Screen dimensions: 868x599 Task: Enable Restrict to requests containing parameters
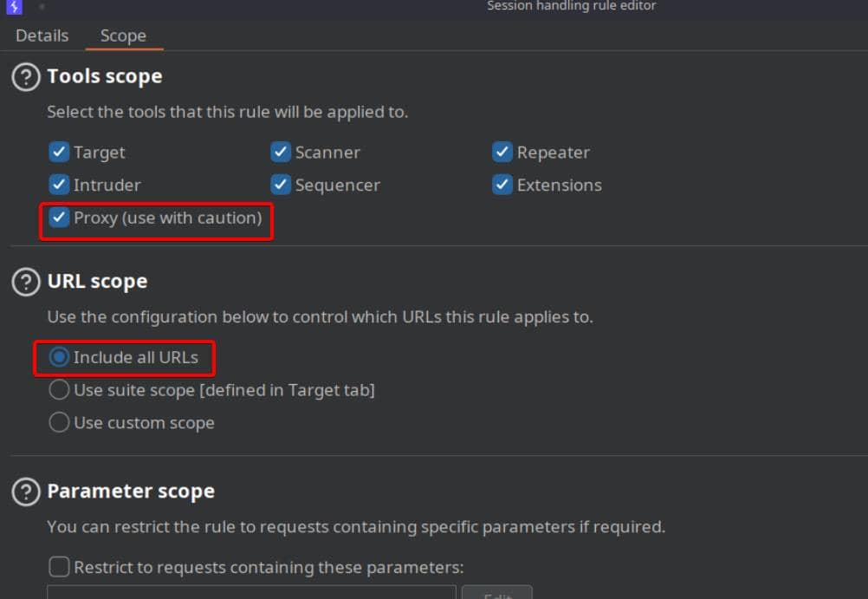point(60,568)
